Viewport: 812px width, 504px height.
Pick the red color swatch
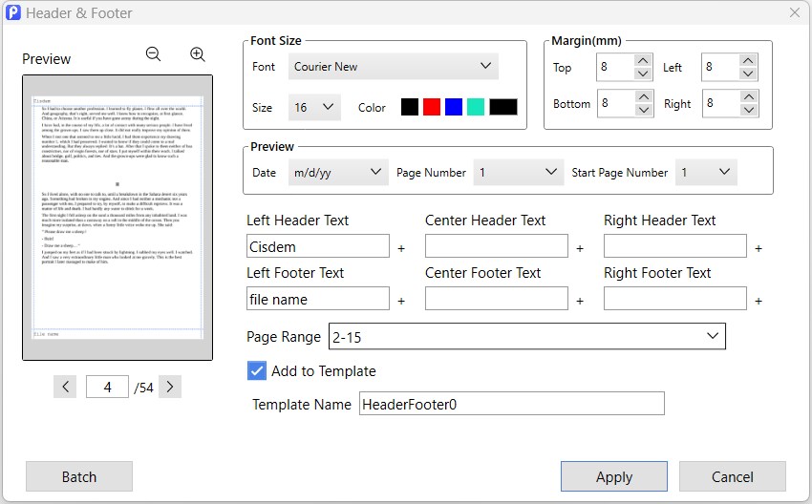point(432,107)
